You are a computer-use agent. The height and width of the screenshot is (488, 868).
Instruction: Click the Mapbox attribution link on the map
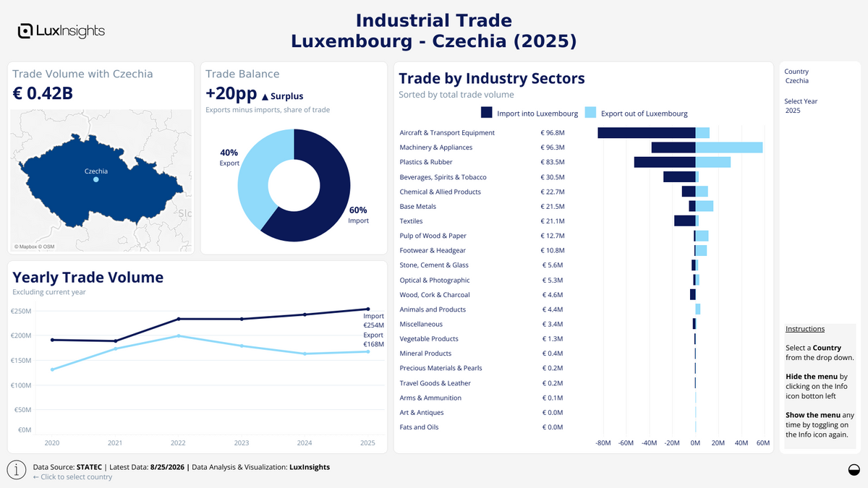pos(27,247)
